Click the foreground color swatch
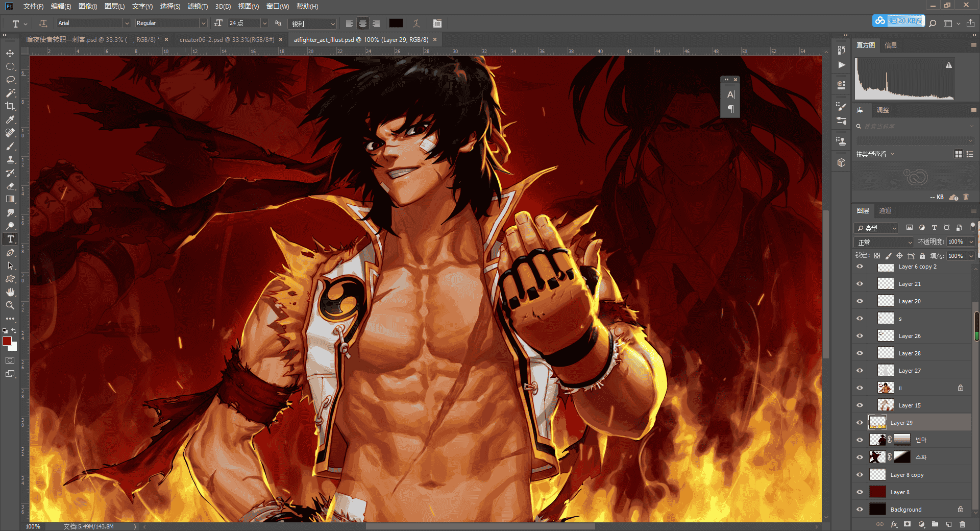This screenshot has height=531, width=980. (x=7, y=341)
